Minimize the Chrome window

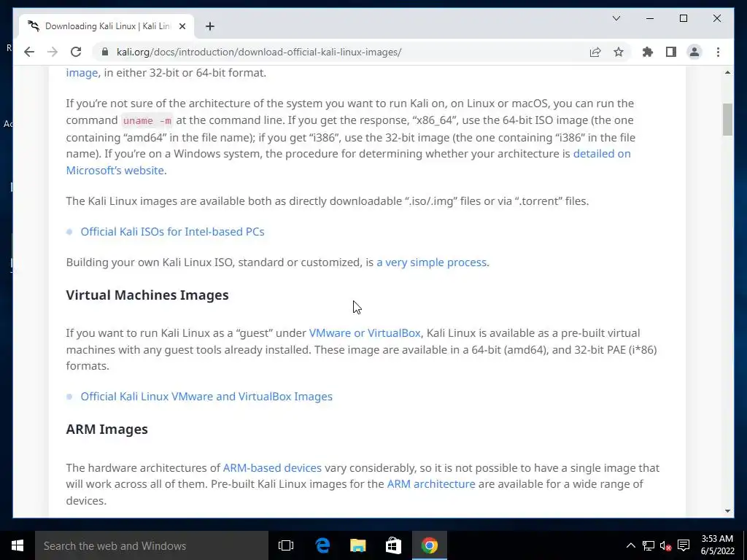[650, 18]
